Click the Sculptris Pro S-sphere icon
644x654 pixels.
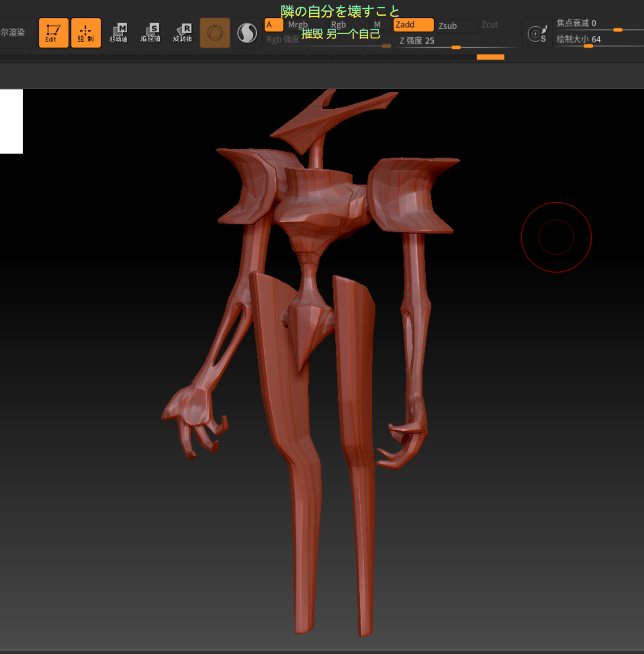click(x=247, y=33)
